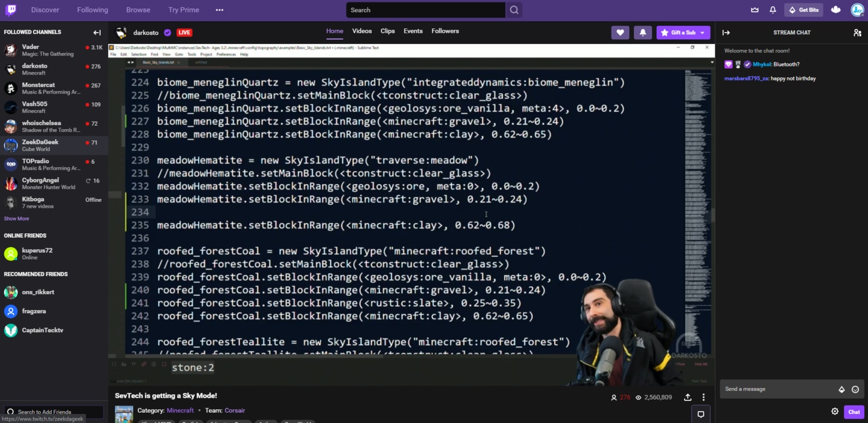
Task: Open the share arrow icon below the stream
Action: click(x=688, y=397)
